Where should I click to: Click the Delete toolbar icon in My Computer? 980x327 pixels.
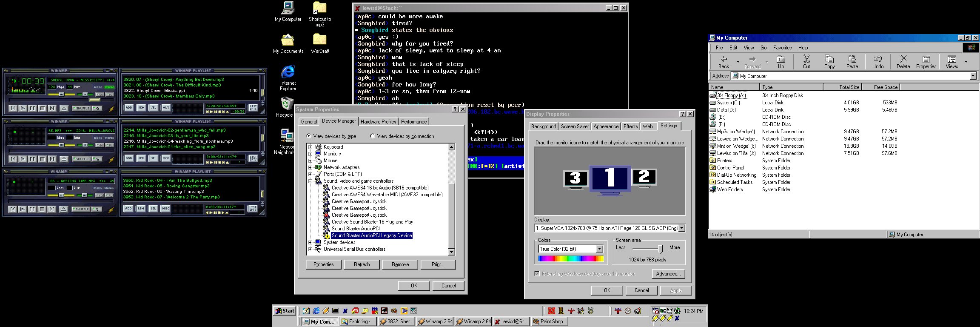[903, 62]
